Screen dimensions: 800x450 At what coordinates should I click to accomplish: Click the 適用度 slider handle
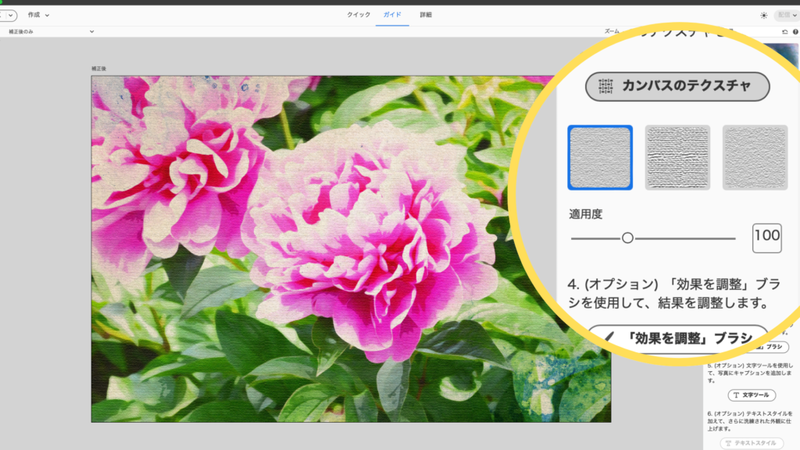point(628,238)
